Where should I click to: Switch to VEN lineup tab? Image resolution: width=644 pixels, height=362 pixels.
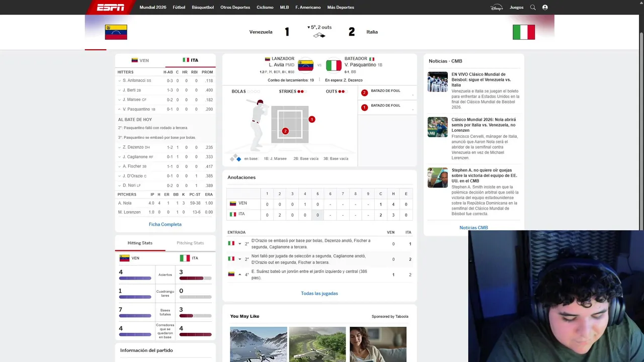click(x=140, y=60)
